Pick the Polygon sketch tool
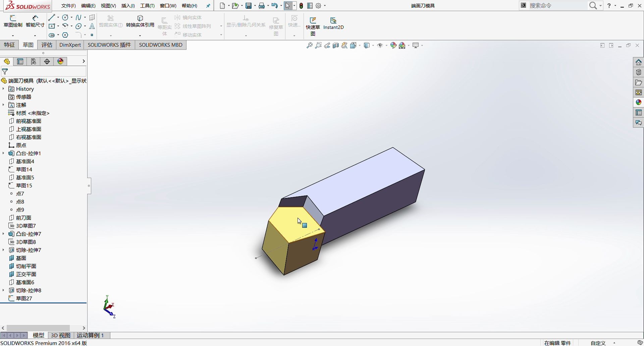644x346 pixels. click(65, 35)
